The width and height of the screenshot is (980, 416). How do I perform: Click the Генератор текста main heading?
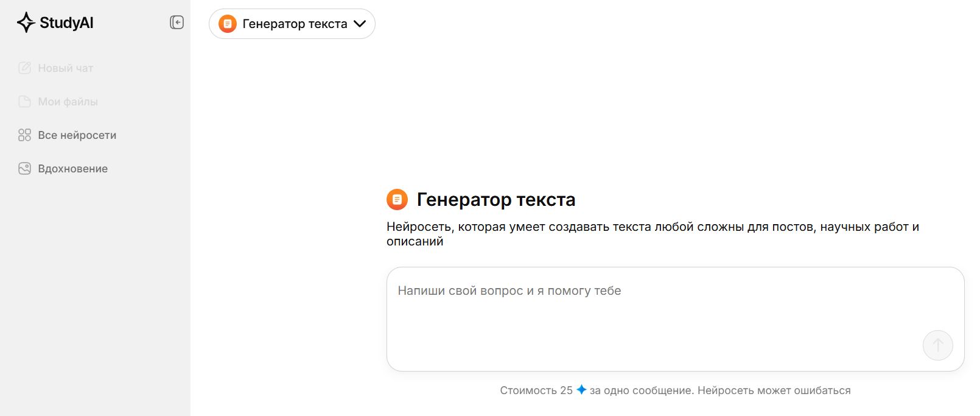[x=496, y=199]
